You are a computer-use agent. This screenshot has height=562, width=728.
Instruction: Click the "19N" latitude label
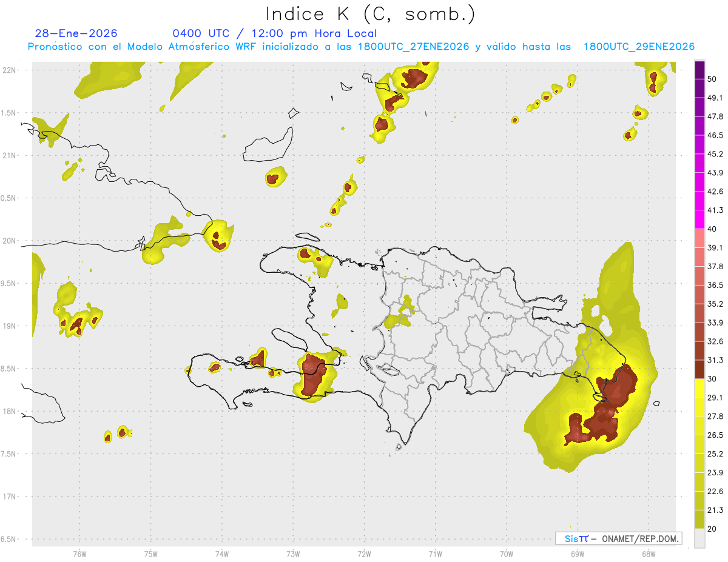[x=9, y=326]
